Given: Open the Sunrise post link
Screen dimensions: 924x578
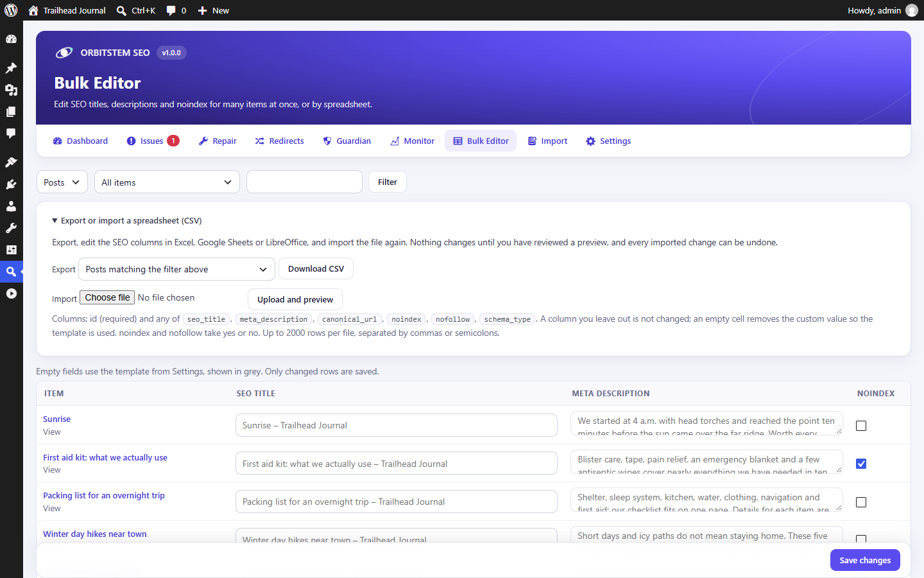Looking at the screenshot, I should pyautogui.click(x=56, y=419).
